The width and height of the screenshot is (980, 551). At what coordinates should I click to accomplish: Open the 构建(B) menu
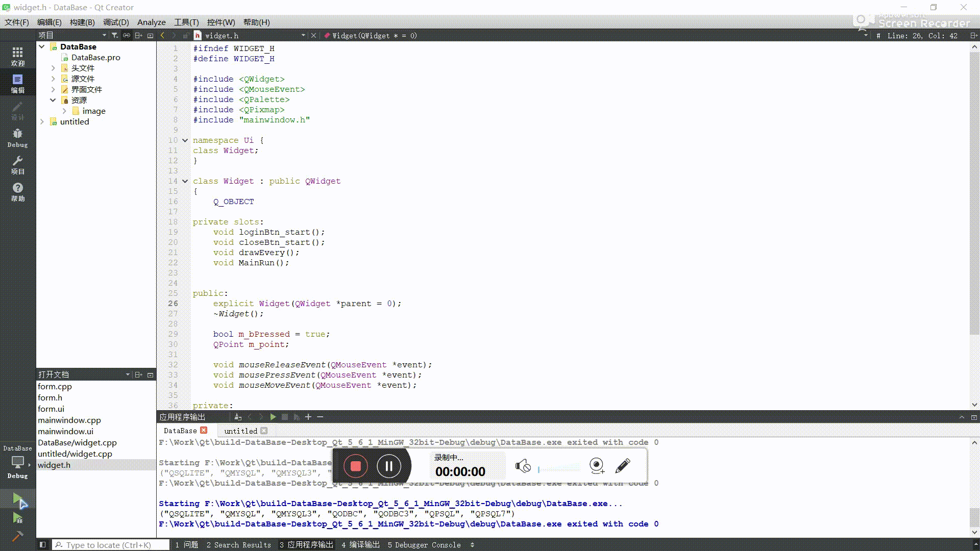point(82,22)
